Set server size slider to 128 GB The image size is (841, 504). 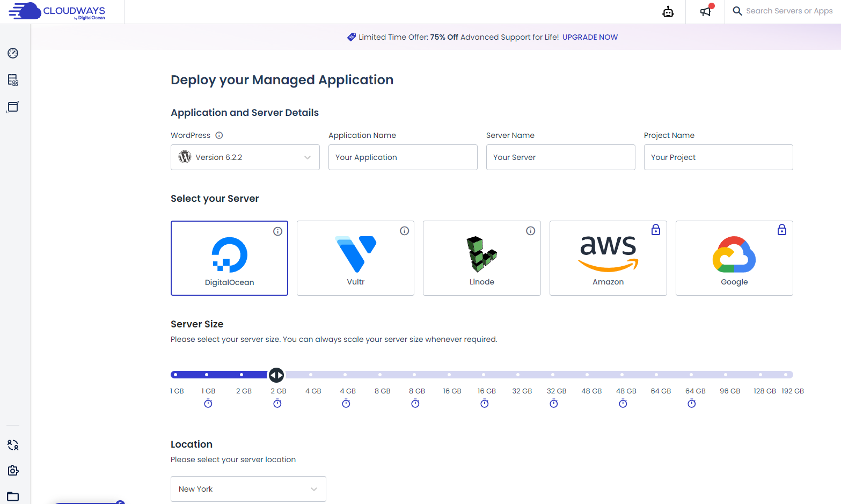coord(760,375)
